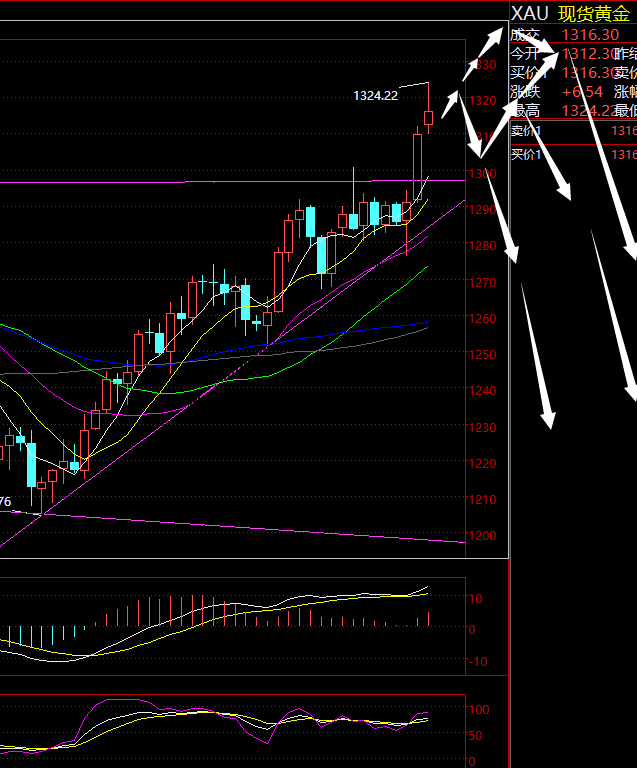This screenshot has width=637, height=768.
Task: Click the 1230 price axis label
Action: pos(483,428)
